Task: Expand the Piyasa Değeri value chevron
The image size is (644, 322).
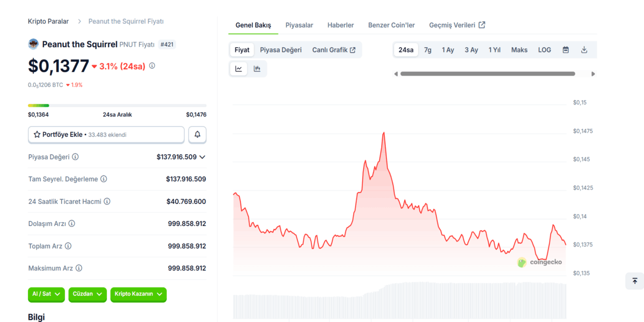Action: [202, 157]
